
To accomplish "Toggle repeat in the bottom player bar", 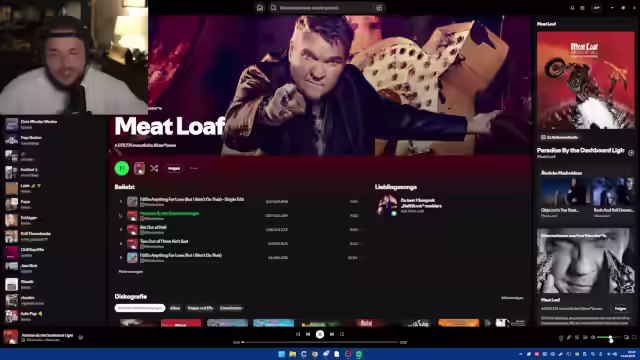I will [x=342, y=334].
